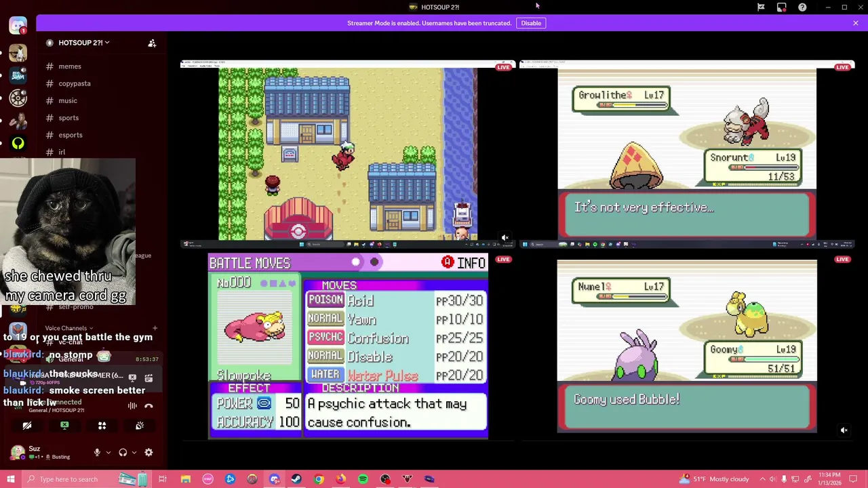Open Task View on the taskbar
Screen dimensions: 868x488
(x=163, y=479)
